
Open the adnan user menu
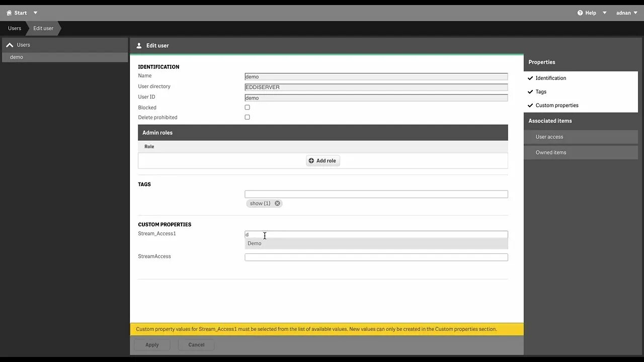point(627,13)
